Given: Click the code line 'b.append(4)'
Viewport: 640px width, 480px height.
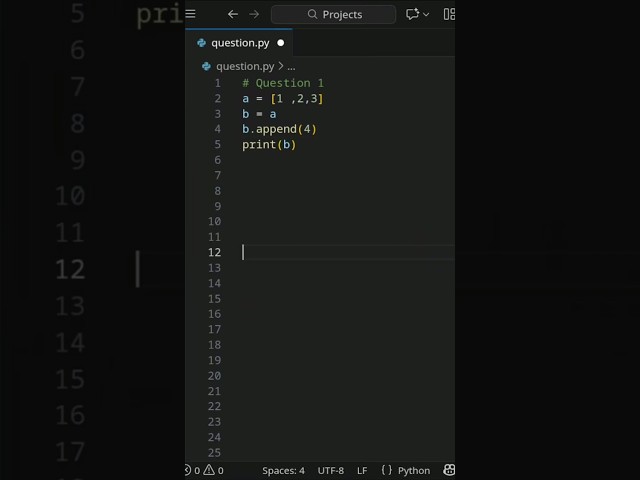Looking at the screenshot, I should (x=279, y=129).
